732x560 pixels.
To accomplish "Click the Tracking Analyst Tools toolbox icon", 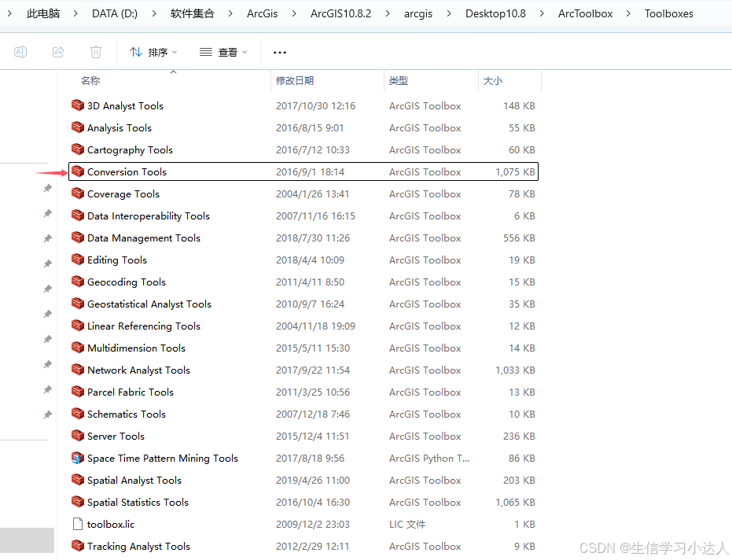I will point(78,545).
